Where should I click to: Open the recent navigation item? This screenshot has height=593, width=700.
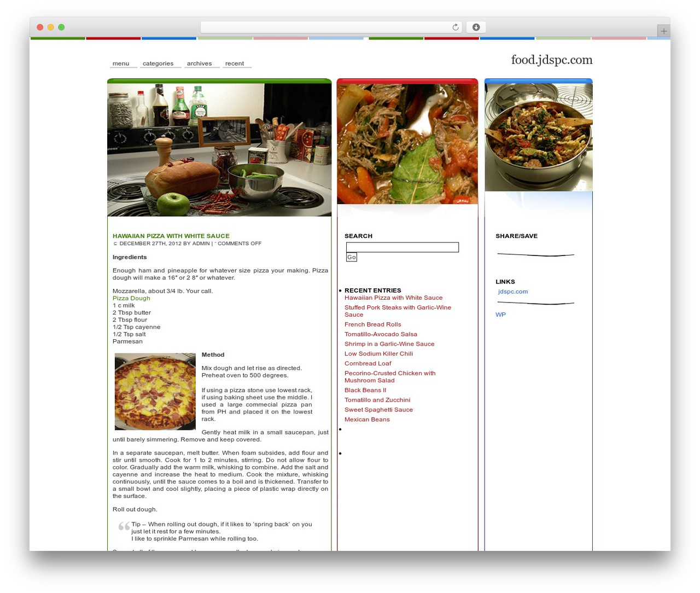click(235, 63)
